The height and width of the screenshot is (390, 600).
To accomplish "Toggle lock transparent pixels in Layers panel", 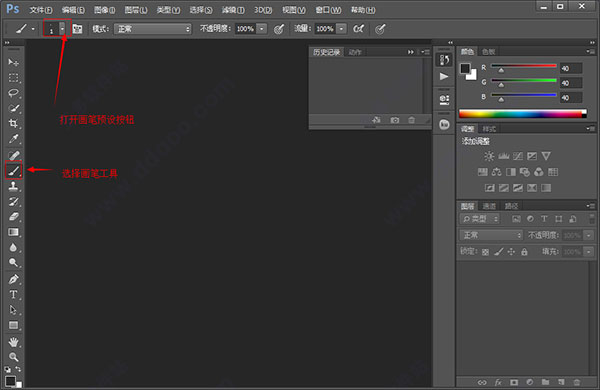I will click(485, 252).
